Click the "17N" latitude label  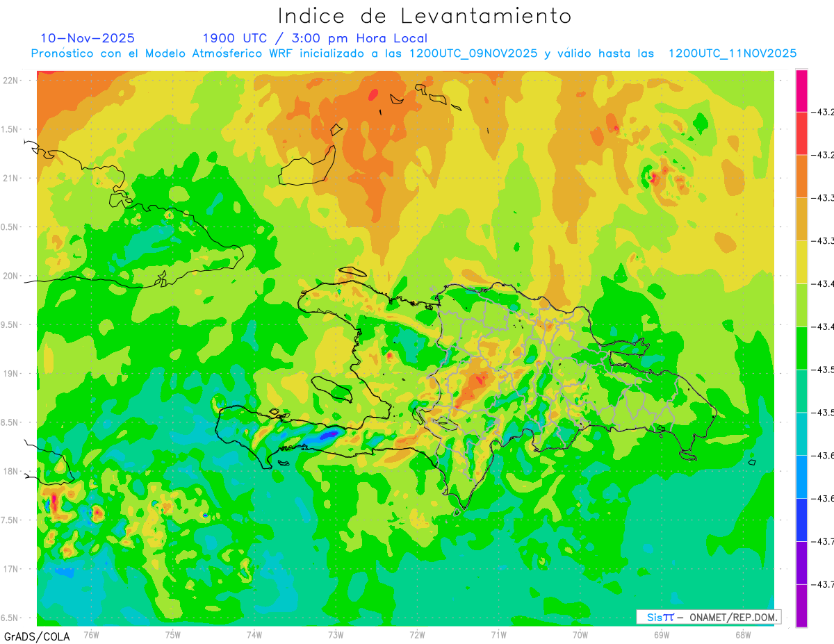tap(11, 569)
